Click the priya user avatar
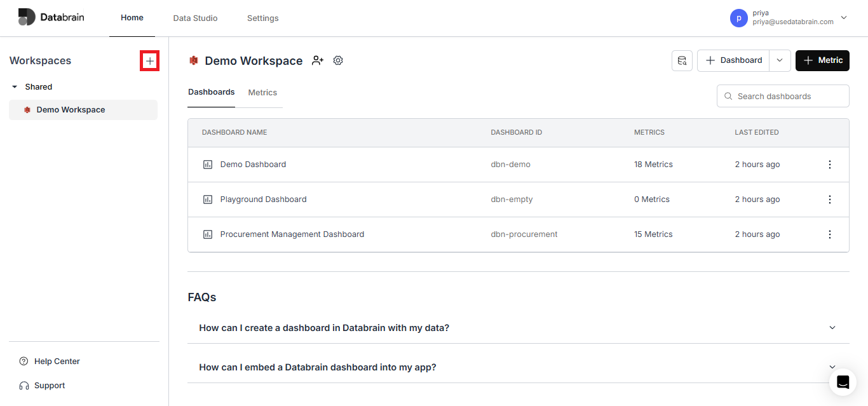The width and height of the screenshot is (868, 406). [738, 18]
